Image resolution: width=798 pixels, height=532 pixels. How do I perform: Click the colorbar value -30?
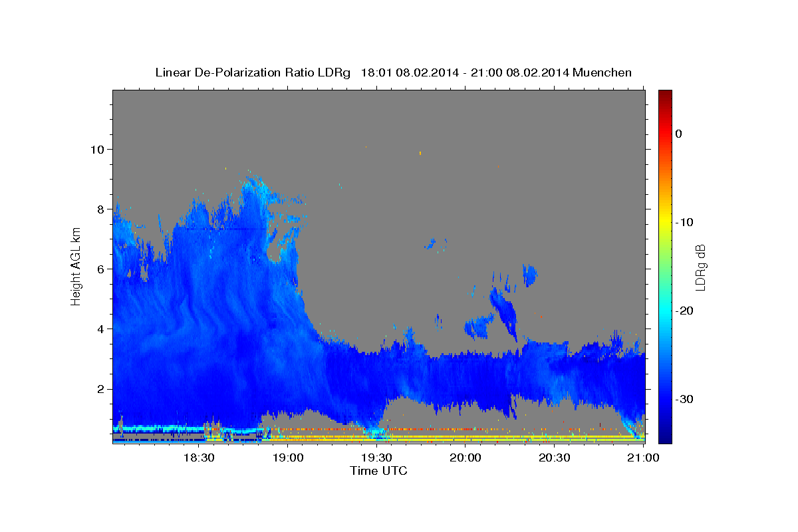684,399
